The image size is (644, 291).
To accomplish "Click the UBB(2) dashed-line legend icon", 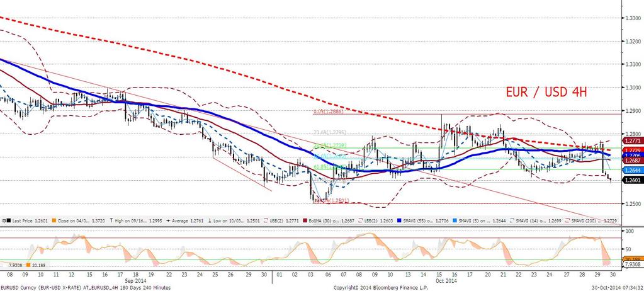I will point(266,220).
